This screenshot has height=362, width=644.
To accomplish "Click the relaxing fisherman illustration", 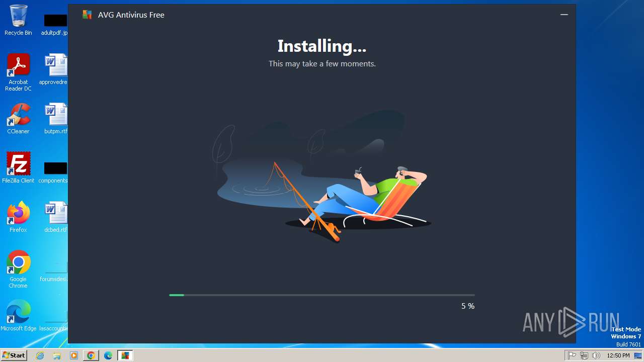I will [x=322, y=177].
